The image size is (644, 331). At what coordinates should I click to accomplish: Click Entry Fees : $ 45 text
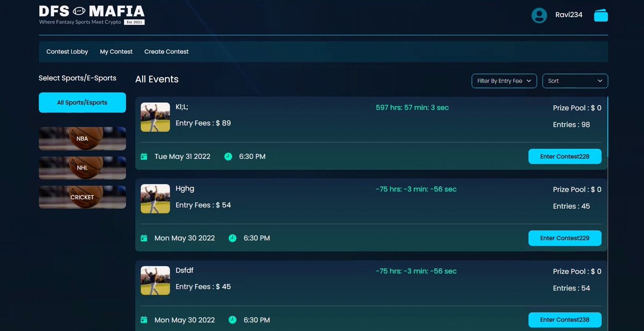pos(203,286)
